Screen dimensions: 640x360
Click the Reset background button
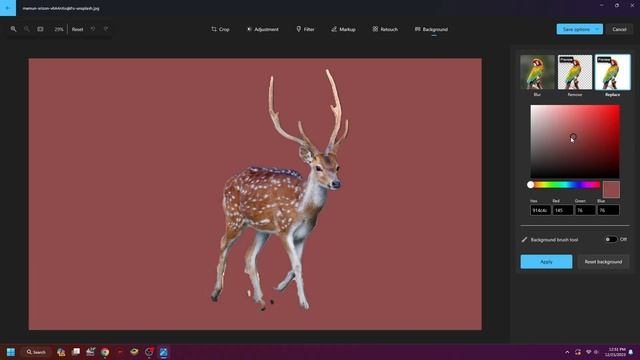(603, 262)
